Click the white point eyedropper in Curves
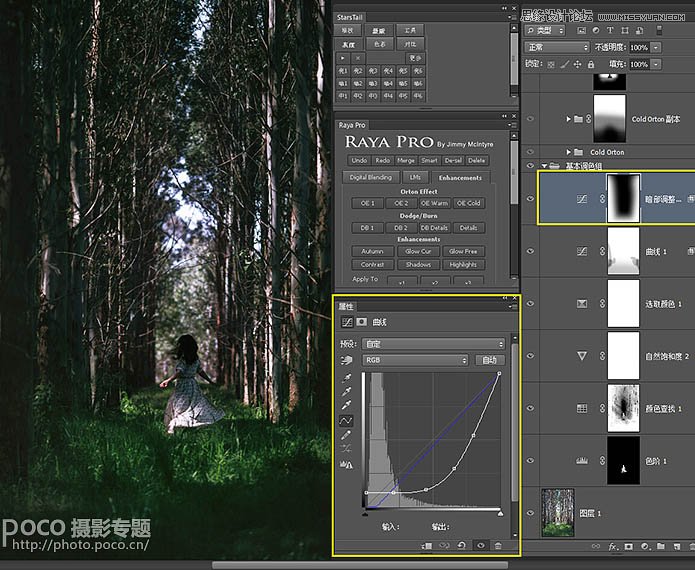Image resolution: width=695 pixels, height=570 pixels. point(346,405)
